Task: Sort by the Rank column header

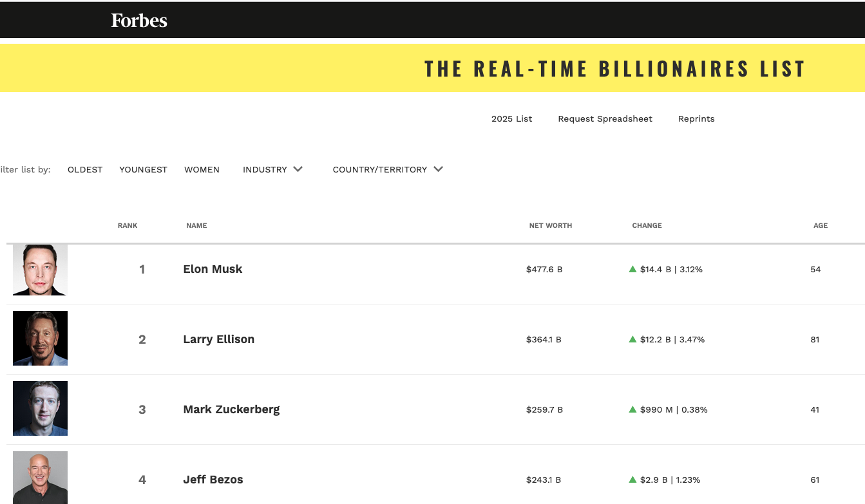Action: click(x=128, y=226)
